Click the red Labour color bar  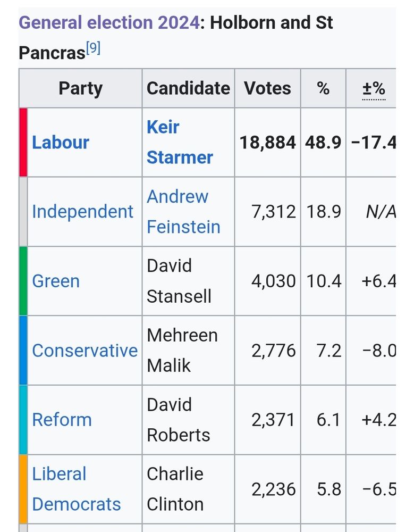click(23, 143)
